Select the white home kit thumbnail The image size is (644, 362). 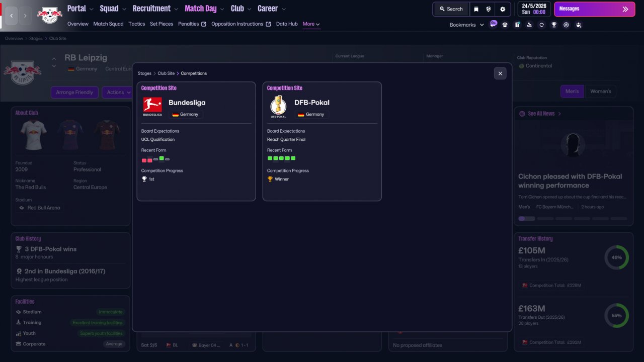pos(33,135)
